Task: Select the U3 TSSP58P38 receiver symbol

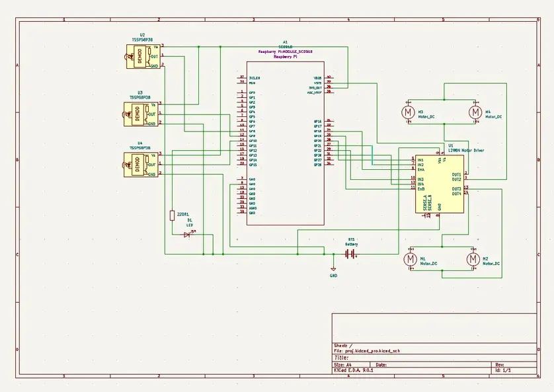Action: (x=141, y=114)
